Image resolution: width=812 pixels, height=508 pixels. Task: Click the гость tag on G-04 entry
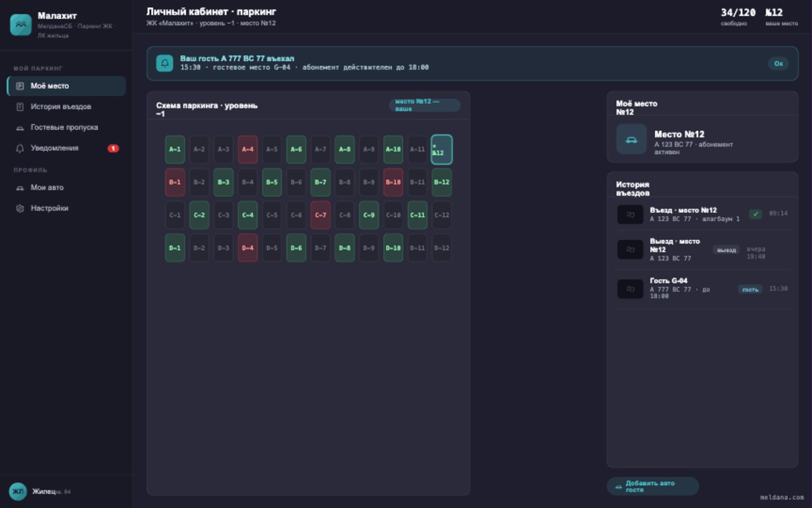750,290
